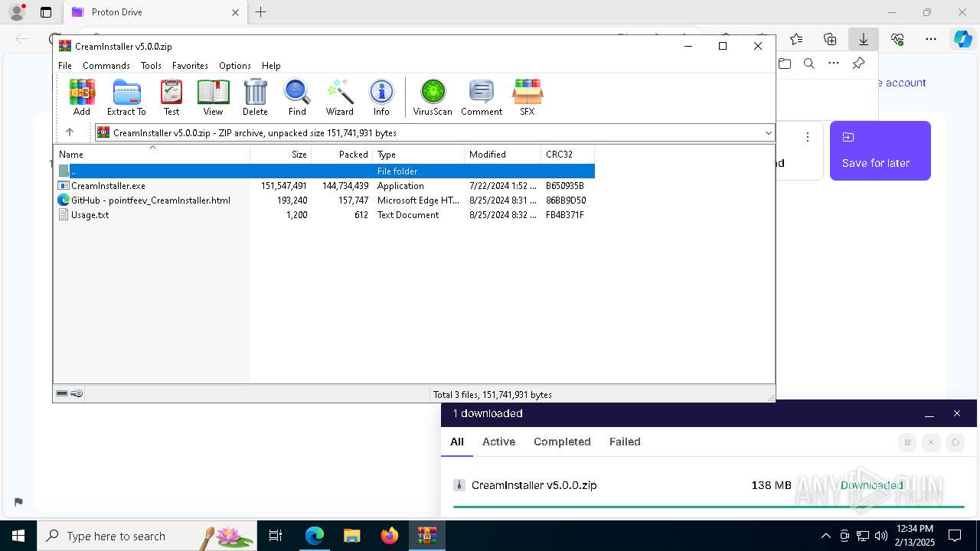This screenshot has width=980, height=551.
Task: Click the Info toolbar icon
Action: [381, 97]
